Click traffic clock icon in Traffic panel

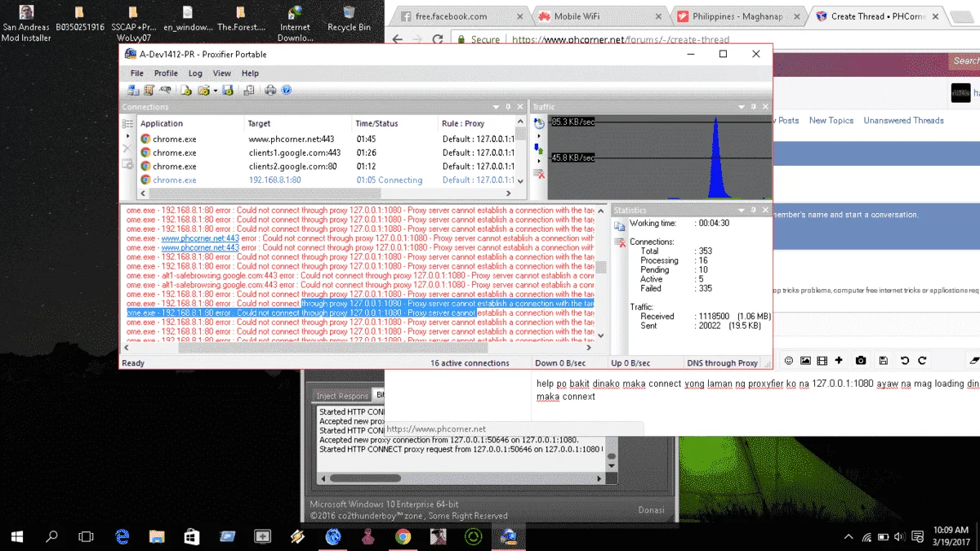(x=539, y=124)
